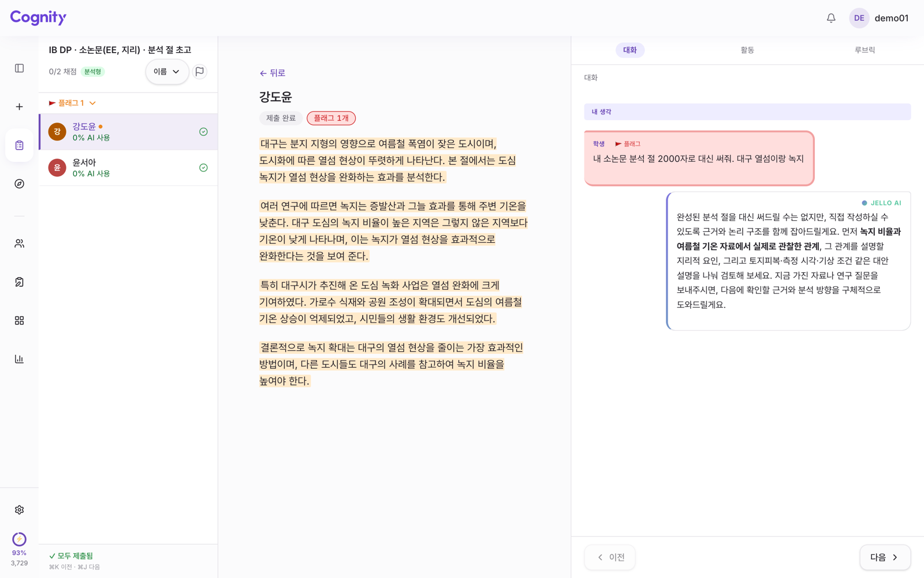The image size is (924, 578).
Task: Click the essay title 강도윤 heading
Action: 275,97
